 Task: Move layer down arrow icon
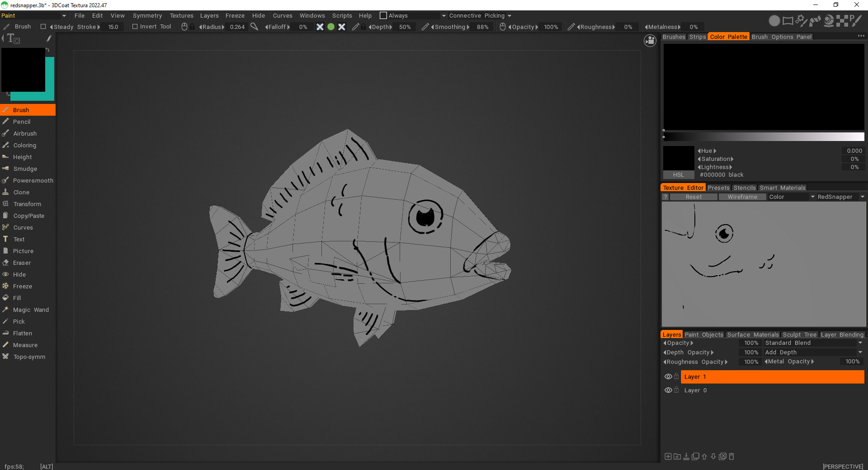713,456
